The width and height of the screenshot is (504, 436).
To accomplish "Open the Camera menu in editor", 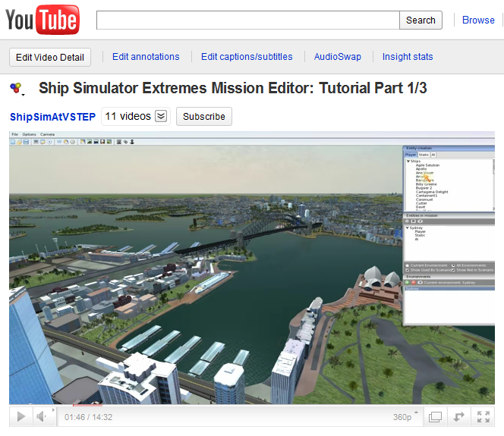I will 47,134.
